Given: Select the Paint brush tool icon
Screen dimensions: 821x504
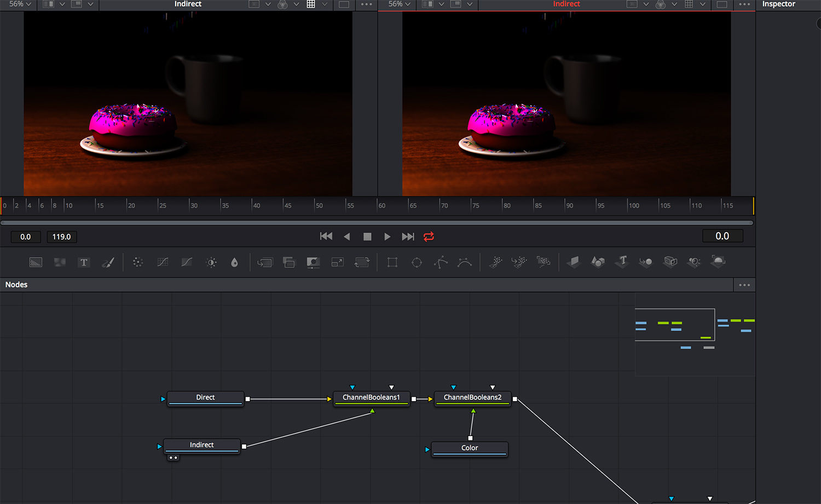Looking at the screenshot, I should pos(108,263).
